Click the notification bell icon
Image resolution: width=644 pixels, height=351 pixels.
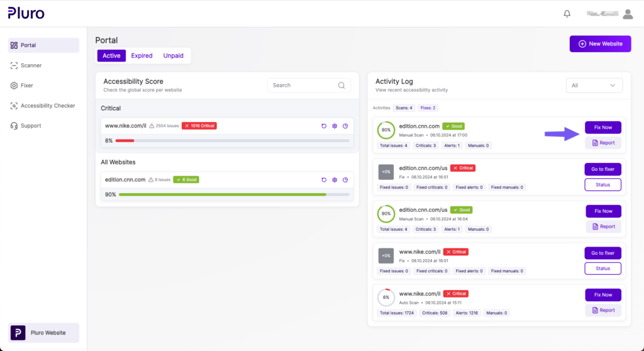pyautogui.click(x=567, y=14)
